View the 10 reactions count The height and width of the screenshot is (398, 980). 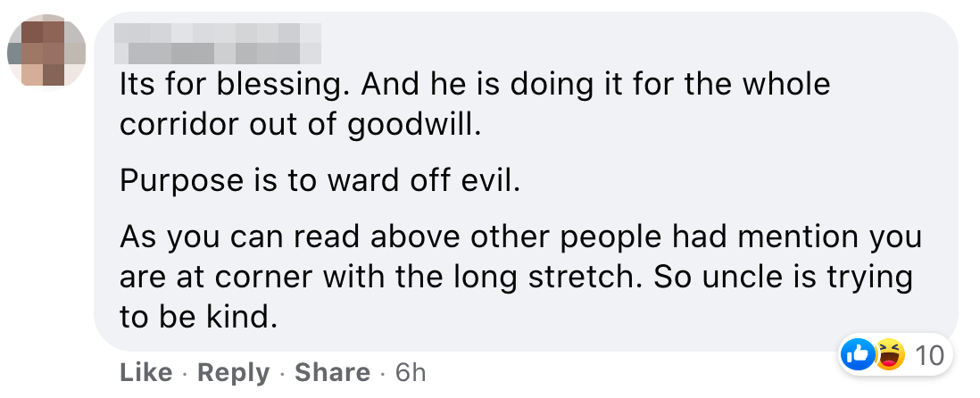coord(928,355)
